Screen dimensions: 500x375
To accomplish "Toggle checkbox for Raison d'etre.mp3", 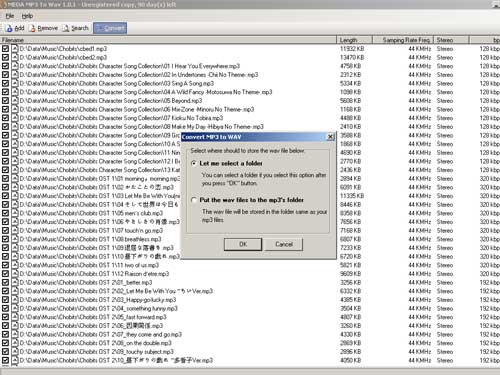I will point(5,274).
